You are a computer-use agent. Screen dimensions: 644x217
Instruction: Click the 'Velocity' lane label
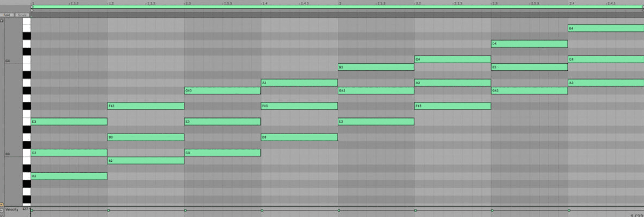coord(12,209)
